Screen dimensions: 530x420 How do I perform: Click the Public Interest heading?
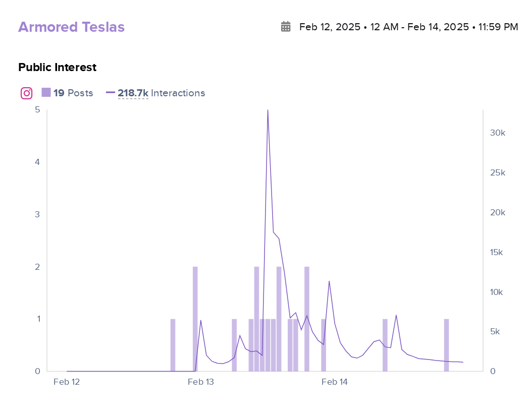[x=57, y=67]
